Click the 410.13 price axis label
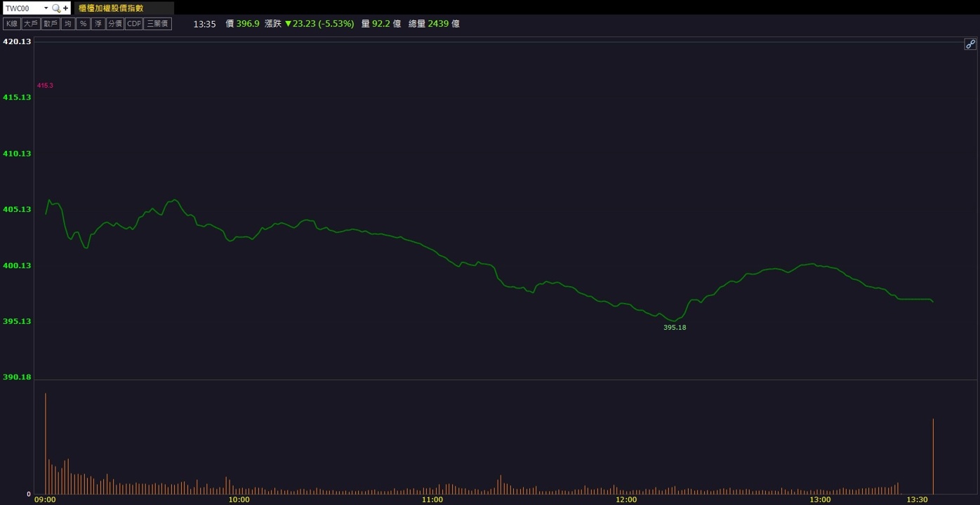This screenshot has width=980, height=505. tap(18, 154)
